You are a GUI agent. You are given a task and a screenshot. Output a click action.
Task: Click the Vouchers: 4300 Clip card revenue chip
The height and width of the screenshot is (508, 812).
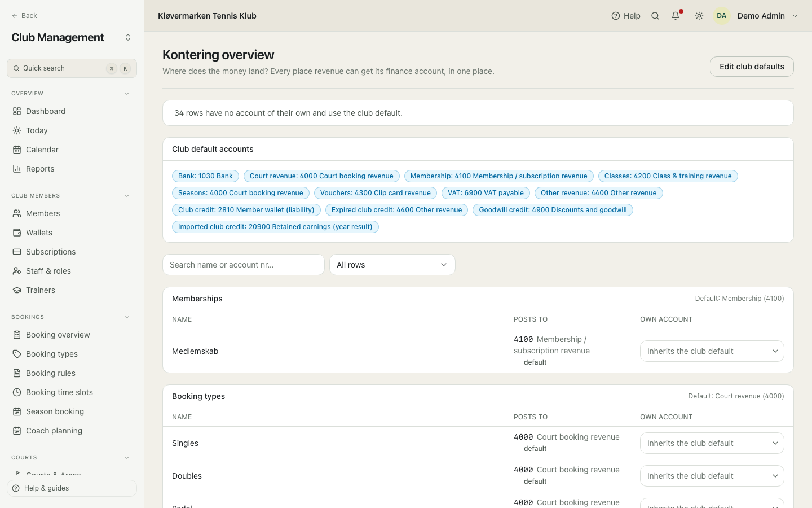376,193
